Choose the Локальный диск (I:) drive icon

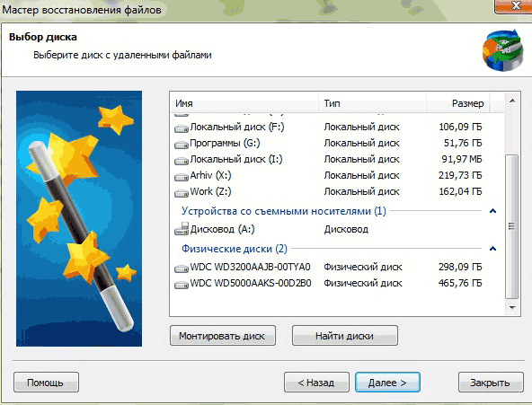point(182,161)
